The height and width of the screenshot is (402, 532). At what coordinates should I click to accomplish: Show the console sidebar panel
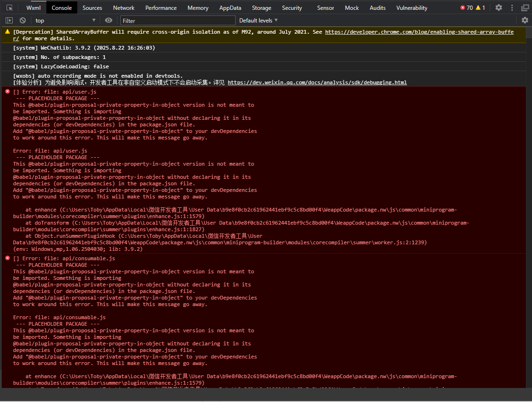point(9,21)
